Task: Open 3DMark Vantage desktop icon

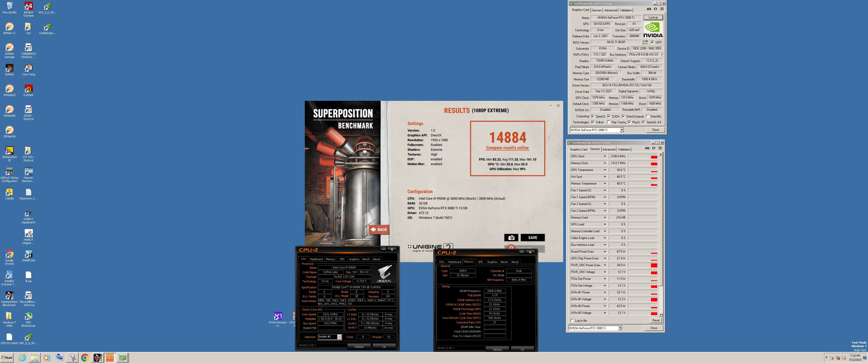Action: 9,50
